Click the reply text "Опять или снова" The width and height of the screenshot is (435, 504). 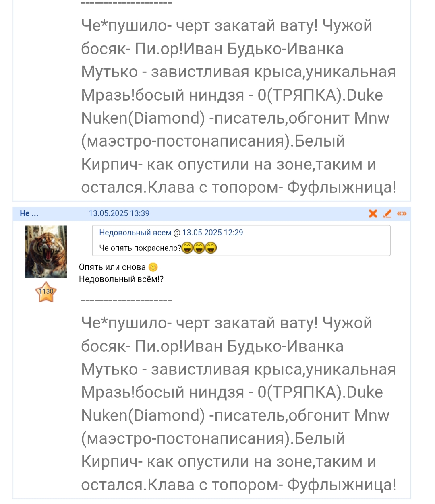pyautogui.click(x=112, y=267)
